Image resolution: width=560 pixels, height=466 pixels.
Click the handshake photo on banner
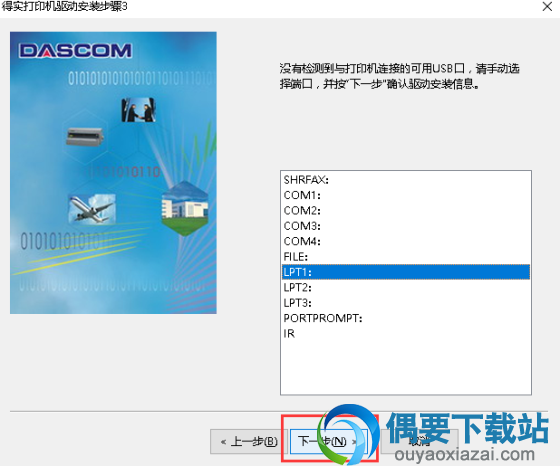[138, 110]
